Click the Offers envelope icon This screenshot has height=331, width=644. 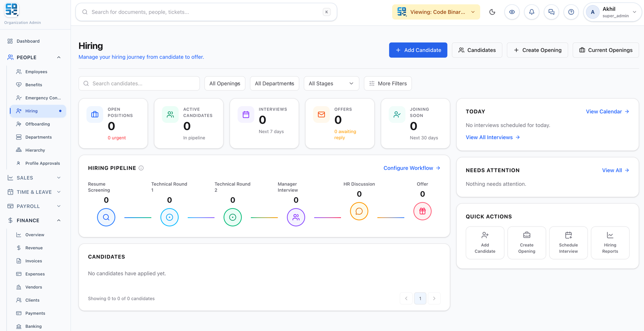pyautogui.click(x=321, y=115)
